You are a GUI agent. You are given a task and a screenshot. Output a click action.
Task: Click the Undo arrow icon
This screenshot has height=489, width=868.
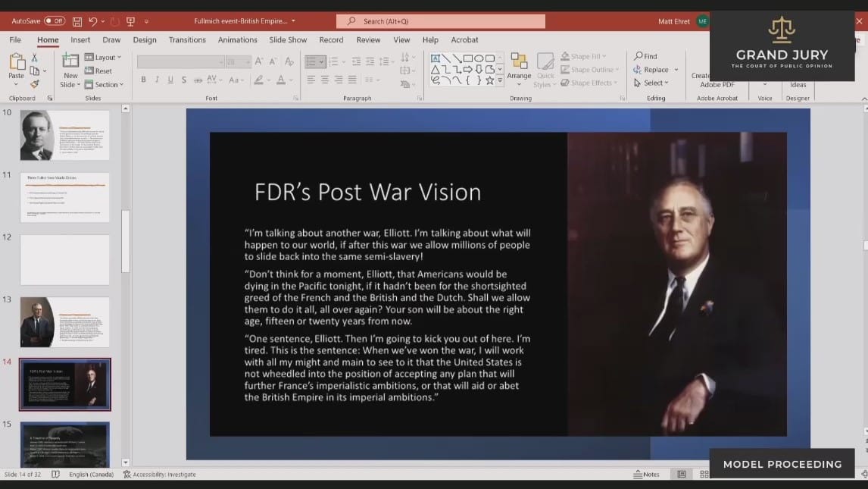point(93,21)
